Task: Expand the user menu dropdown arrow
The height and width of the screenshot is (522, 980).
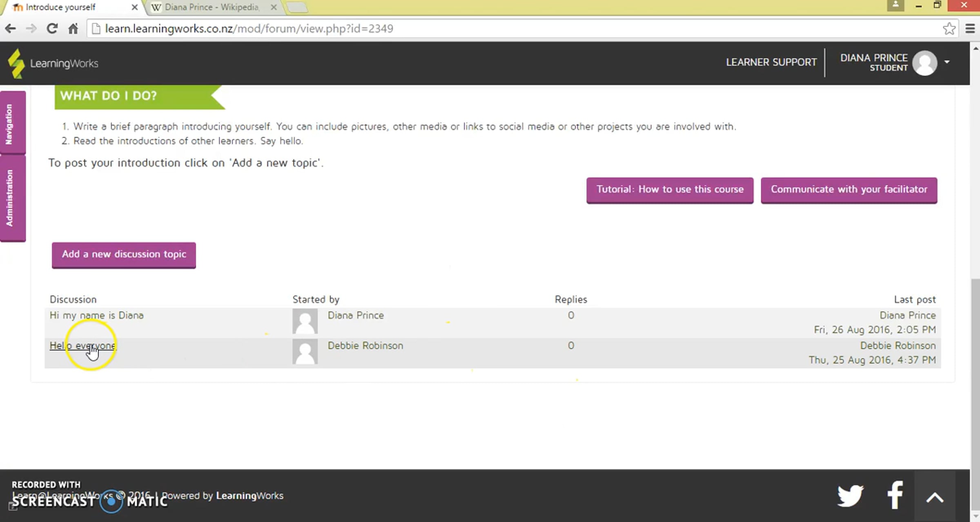Action: point(947,62)
